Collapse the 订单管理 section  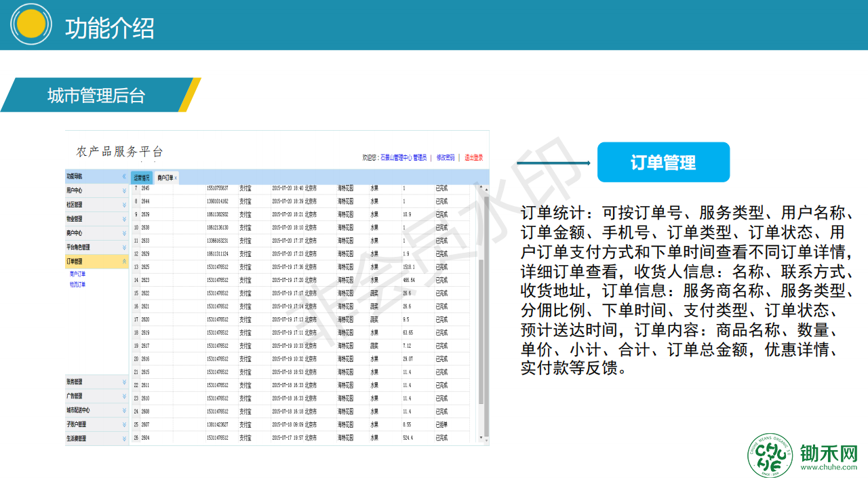pos(124,261)
